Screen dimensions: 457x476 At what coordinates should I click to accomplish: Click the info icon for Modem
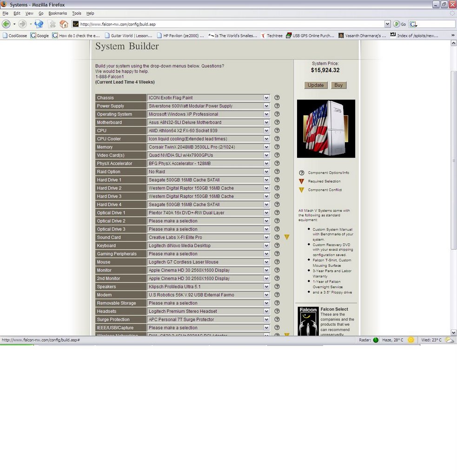click(x=277, y=295)
